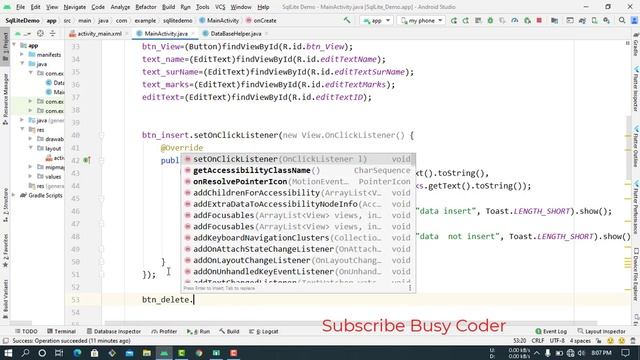The image size is (640, 360).
Task: Click the Run app rerun icon
Action: [x=453, y=20]
